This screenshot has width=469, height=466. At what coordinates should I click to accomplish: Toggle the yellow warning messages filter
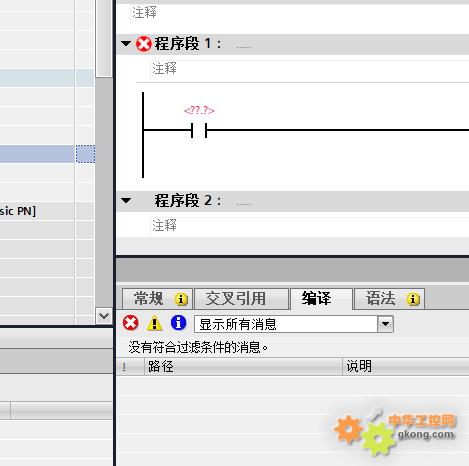click(154, 323)
